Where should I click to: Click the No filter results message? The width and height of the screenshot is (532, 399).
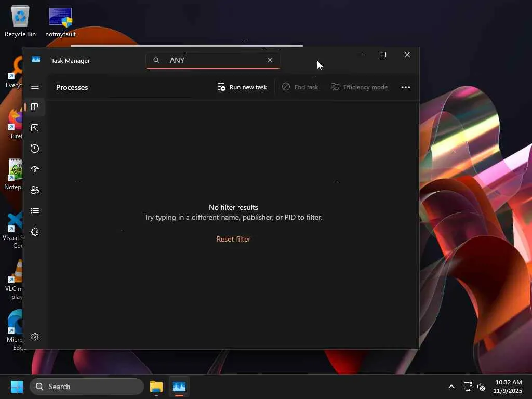pyautogui.click(x=233, y=207)
